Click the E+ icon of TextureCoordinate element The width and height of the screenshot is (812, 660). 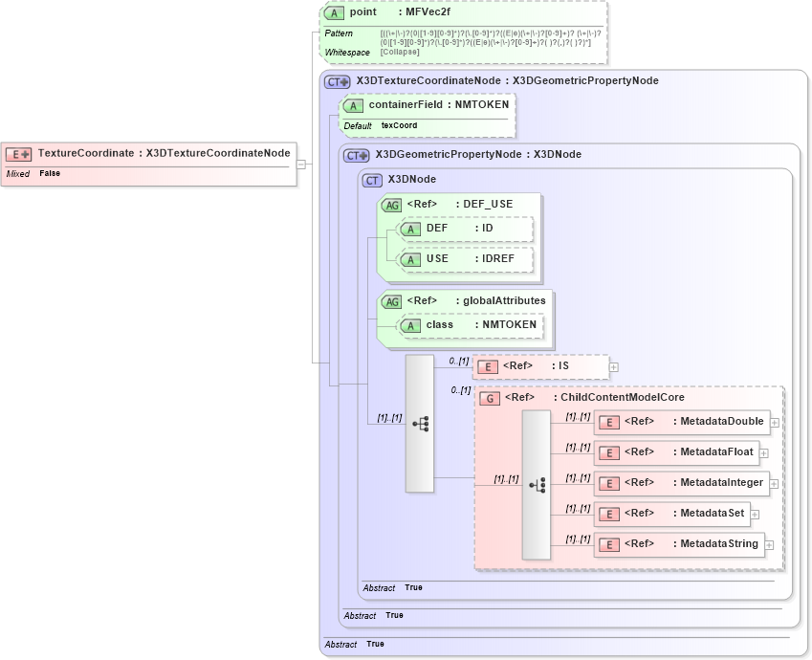(x=18, y=154)
